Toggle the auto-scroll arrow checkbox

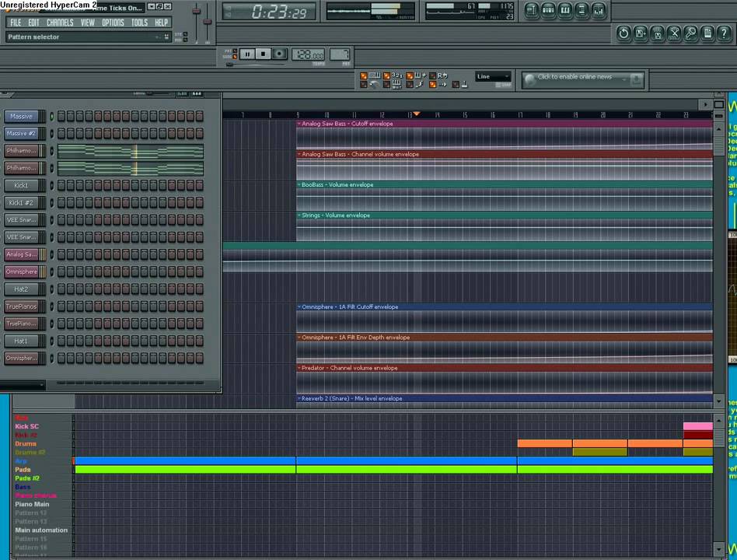432,85
